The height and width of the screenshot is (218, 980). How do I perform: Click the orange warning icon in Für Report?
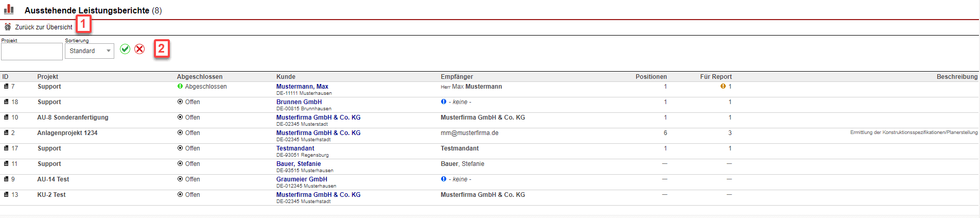click(x=723, y=87)
